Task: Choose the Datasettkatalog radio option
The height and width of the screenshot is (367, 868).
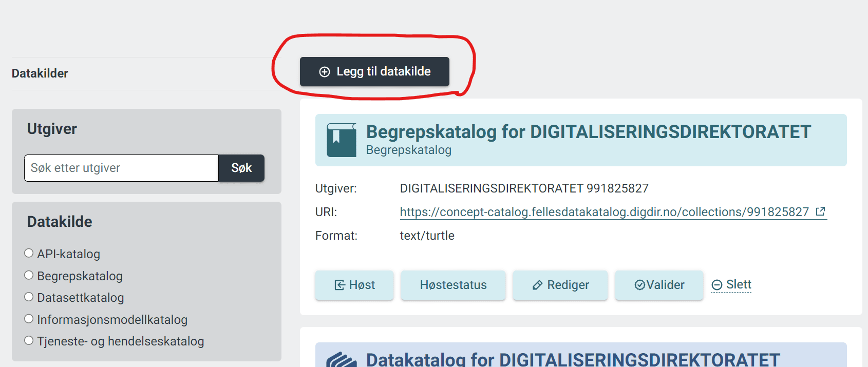Action: (x=29, y=297)
